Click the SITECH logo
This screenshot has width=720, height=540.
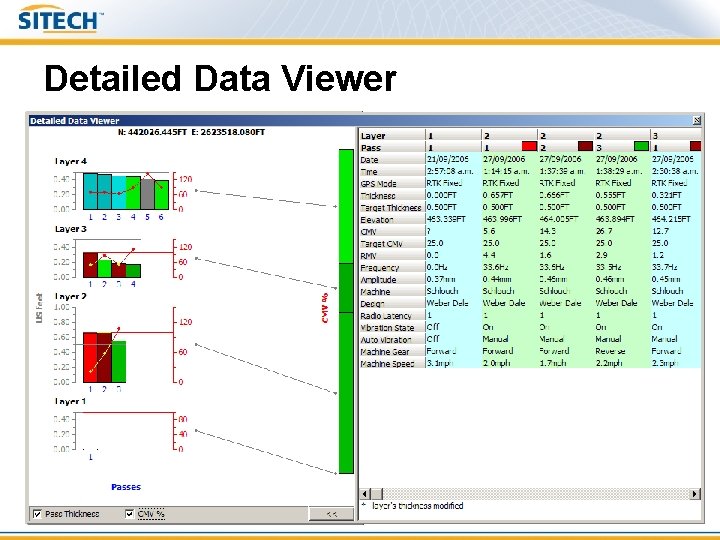[59, 19]
